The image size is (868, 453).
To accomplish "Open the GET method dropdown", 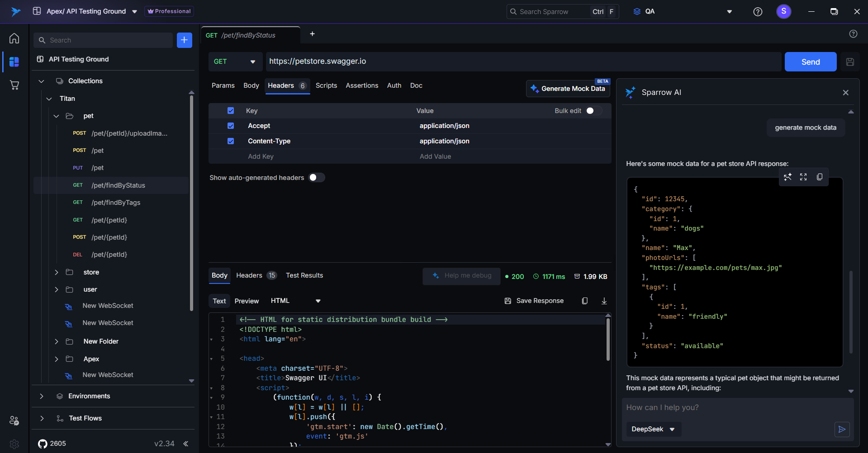I will point(235,61).
